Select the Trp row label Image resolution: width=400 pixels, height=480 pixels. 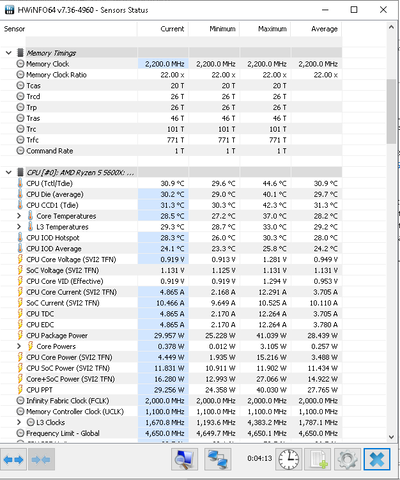point(32,107)
